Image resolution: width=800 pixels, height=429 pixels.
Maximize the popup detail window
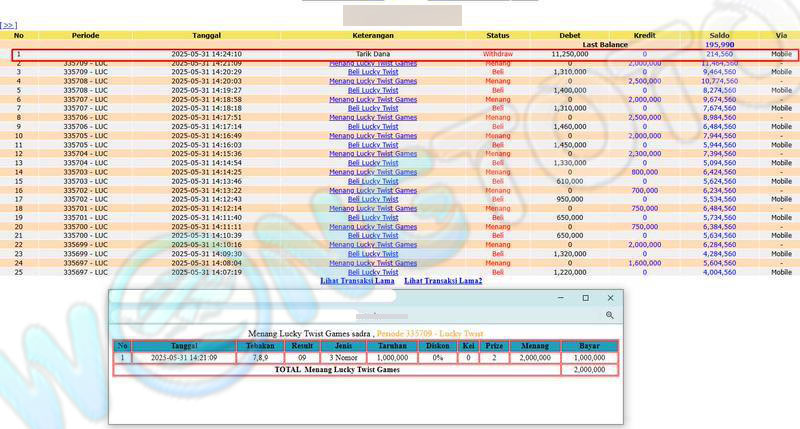pyautogui.click(x=586, y=298)
